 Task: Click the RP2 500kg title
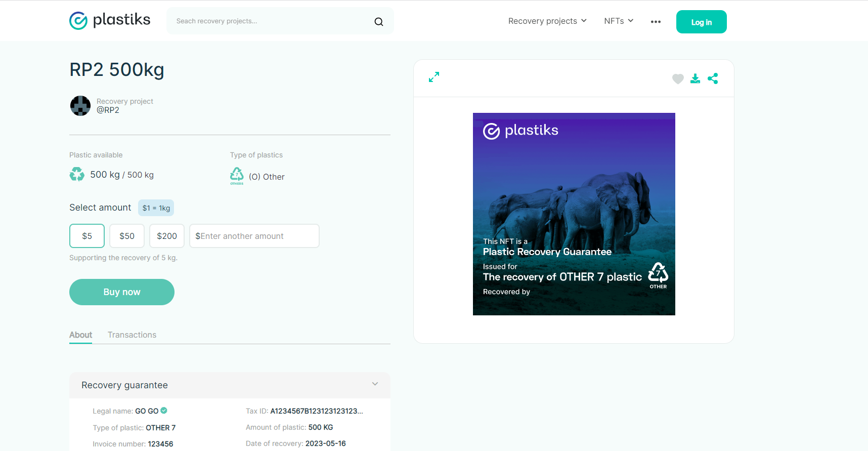point(117,70)
